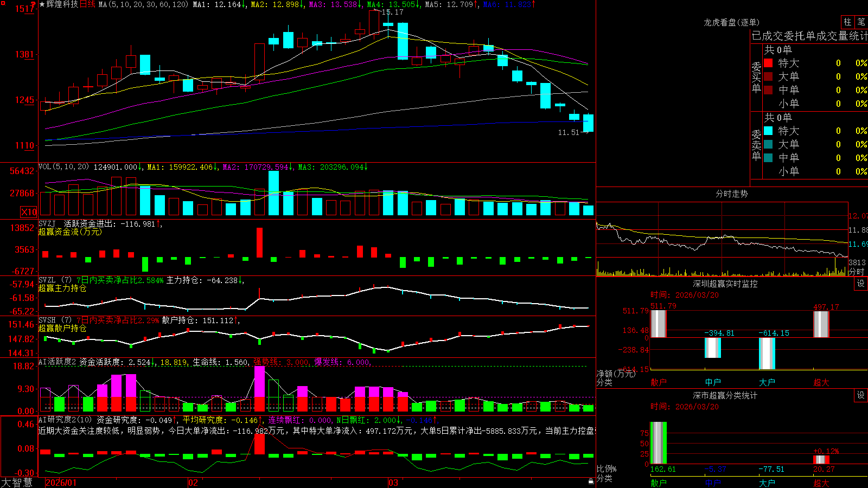Screen dimensions: 868x488
Task: Click the 大户 -614.15 bar in 实时监控
Action: (767, 353)
